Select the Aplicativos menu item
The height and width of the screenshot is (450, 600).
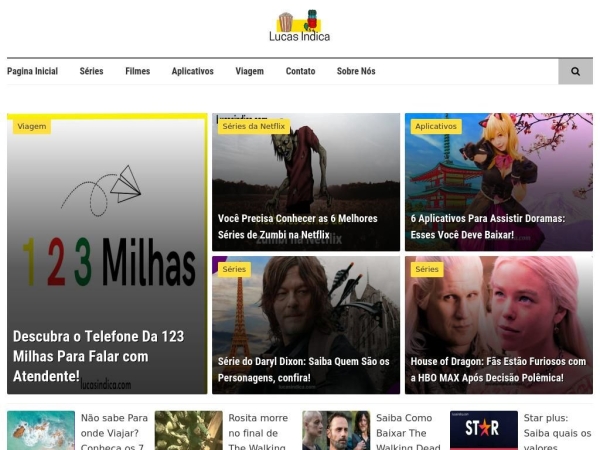(x=192, y=71)
